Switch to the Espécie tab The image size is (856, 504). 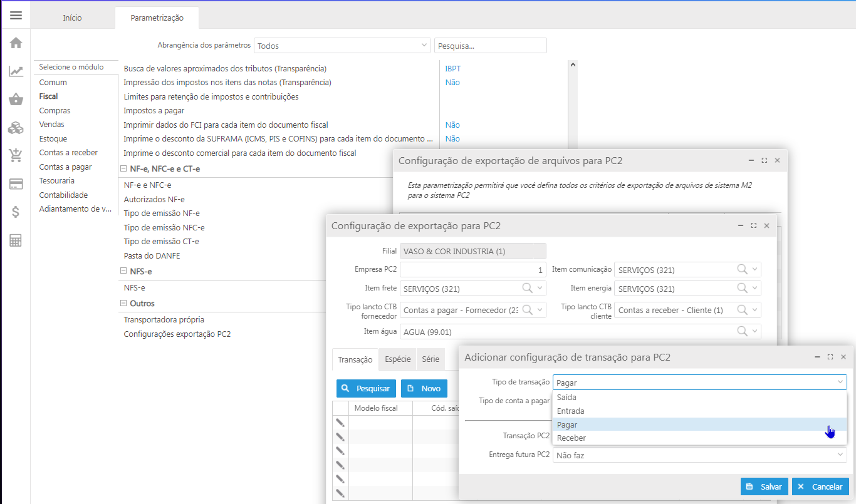pos(398,359)
